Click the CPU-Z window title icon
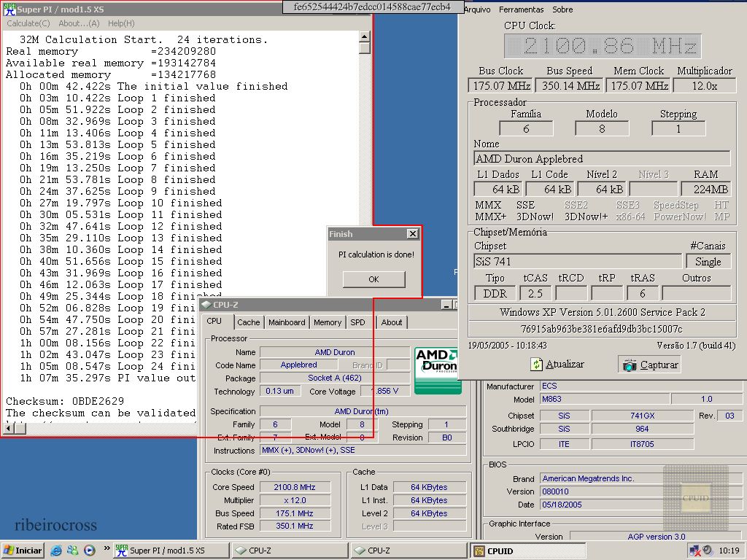 (206, 305)
